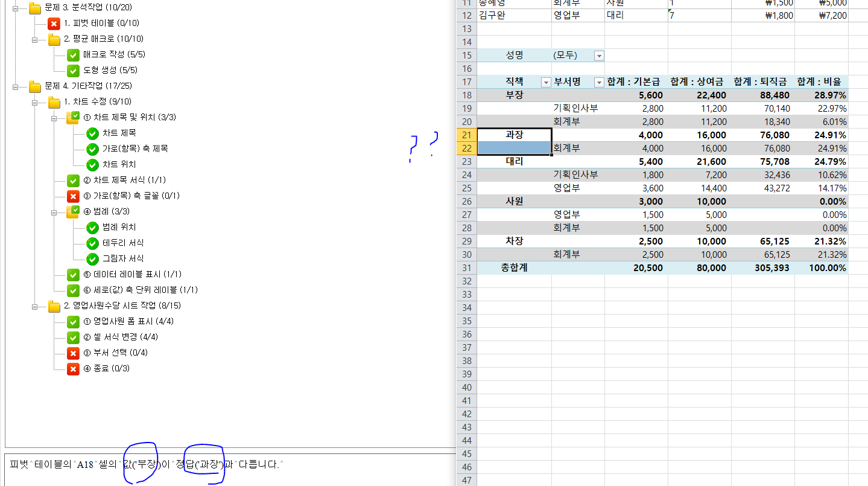Click red X icon beside 부서 선택
868x486 pixels.
[x=73, y=353]
